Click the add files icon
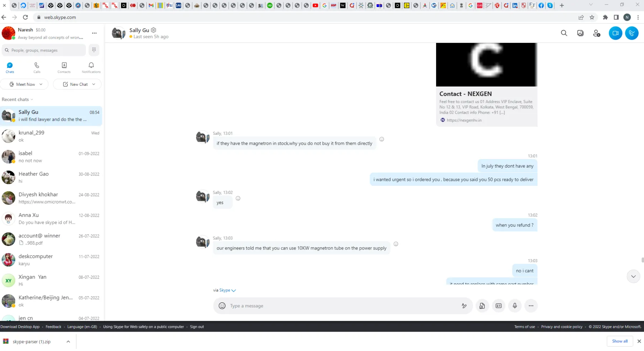This screenshot has height=351, width=644. point(482,306)
